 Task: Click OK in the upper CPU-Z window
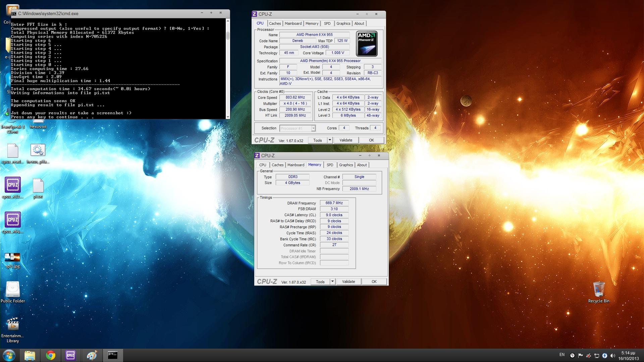[x=371, y=140]
